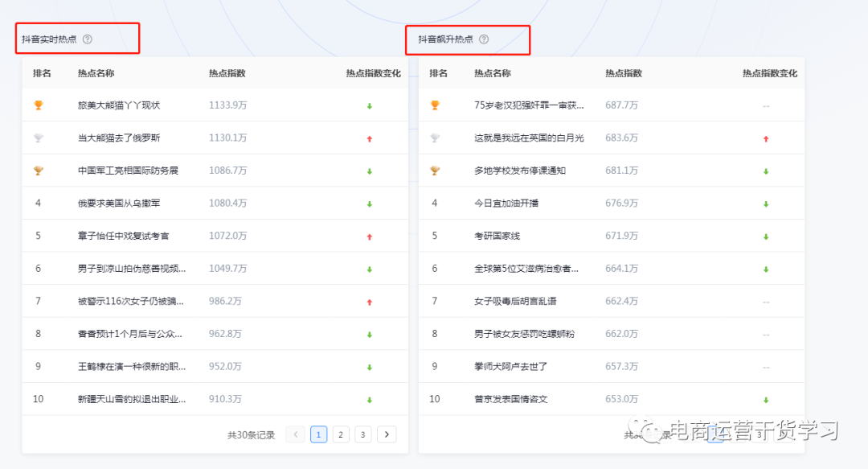Open the topic 这就是我远在英国的白月光
The height and width of the screenshot is (469, 868).
(529, 138)
